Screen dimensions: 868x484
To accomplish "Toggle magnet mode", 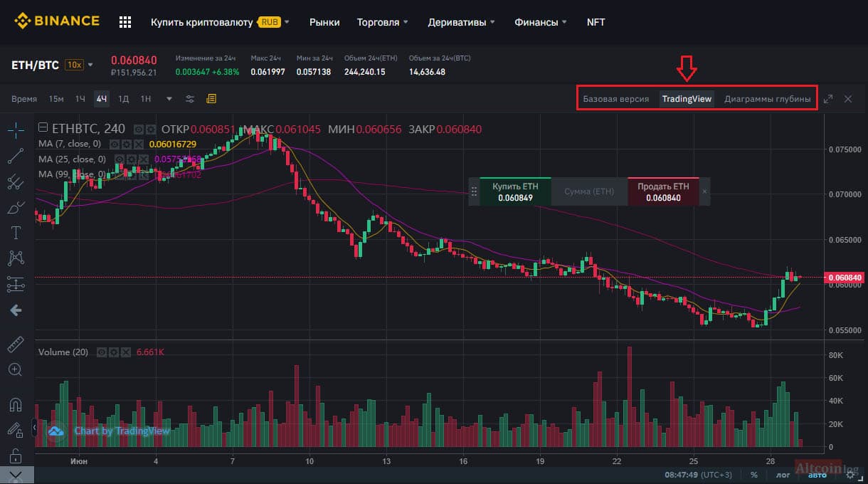I will tap(16, 404).
